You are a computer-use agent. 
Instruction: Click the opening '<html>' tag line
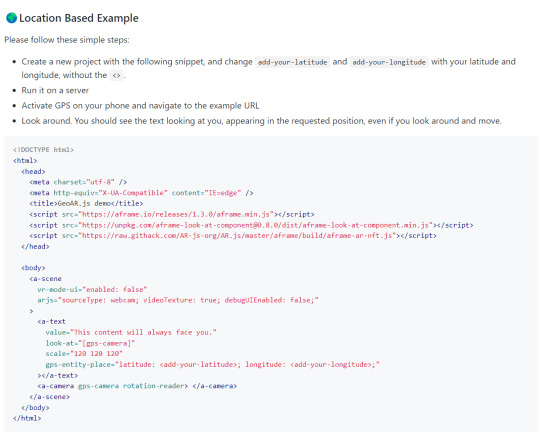coord(25,160)
